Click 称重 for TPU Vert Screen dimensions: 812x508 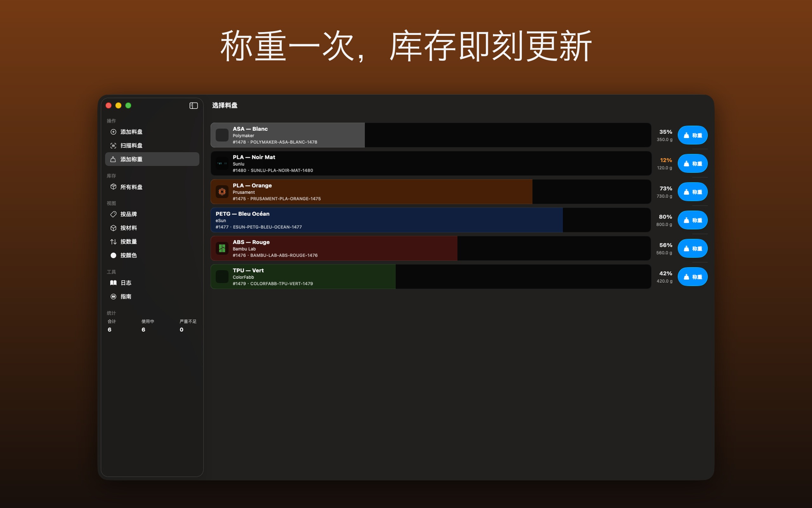click(692, 277)
